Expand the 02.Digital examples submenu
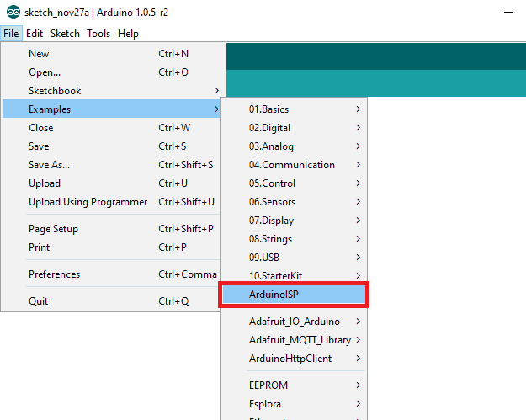The image size is (526, 420). (295, 128)
